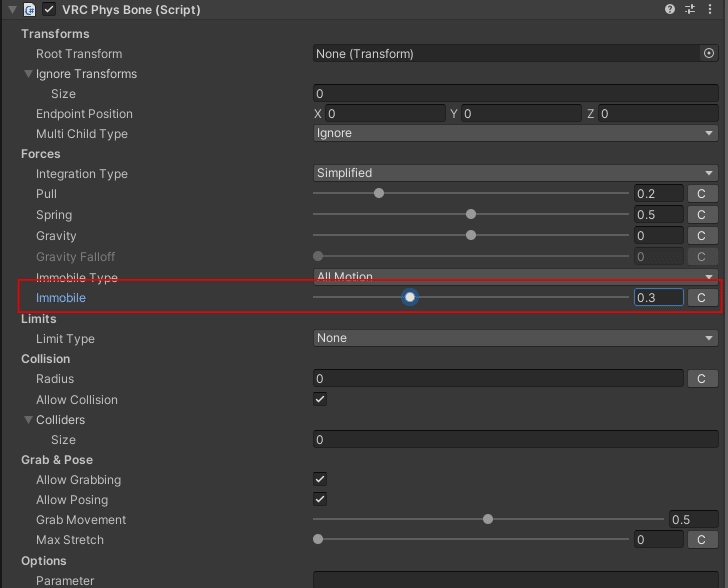
Task: Adjust the Spring slider handle
Action: pyautogui.click(x=471, y=214)
